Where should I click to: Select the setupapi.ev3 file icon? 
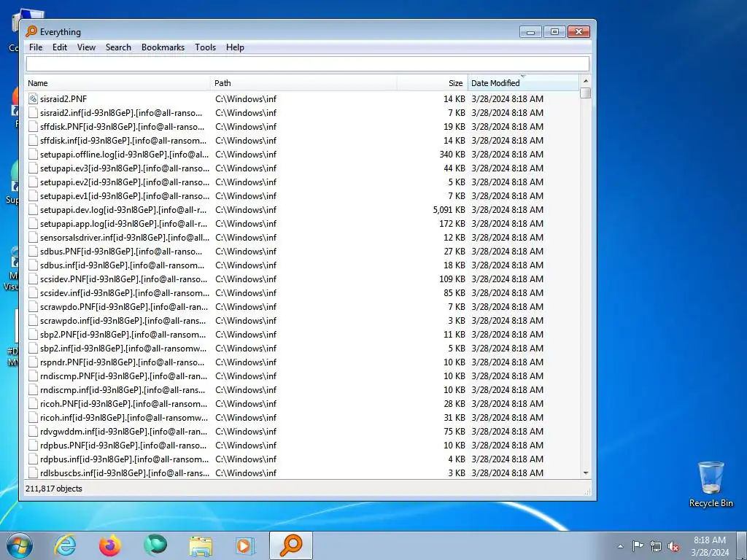[33, 168]
